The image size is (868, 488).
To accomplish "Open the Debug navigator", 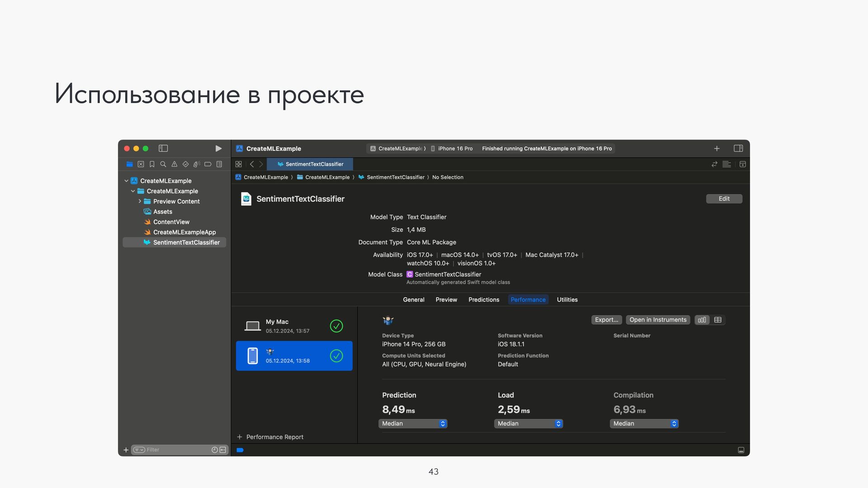I will 197,164.
